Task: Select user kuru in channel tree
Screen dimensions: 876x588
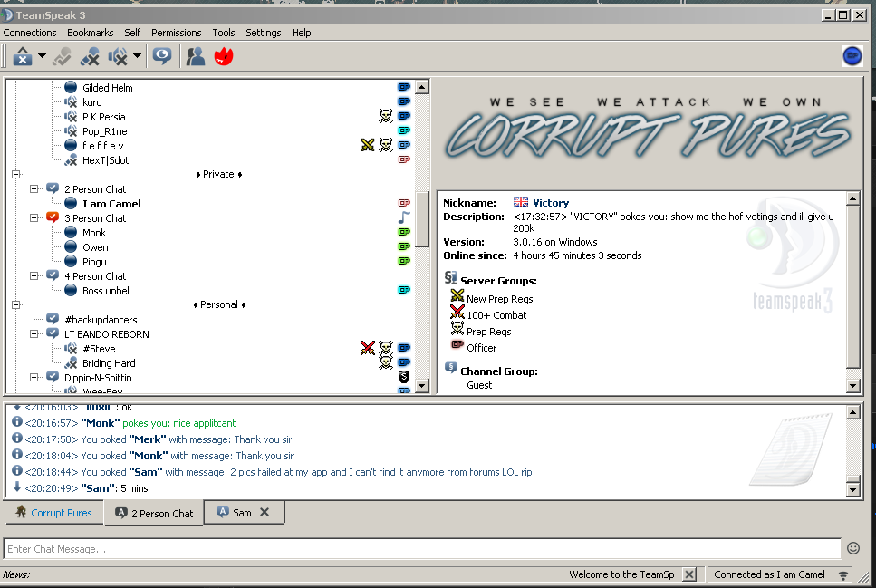Action: pos(92,102)
